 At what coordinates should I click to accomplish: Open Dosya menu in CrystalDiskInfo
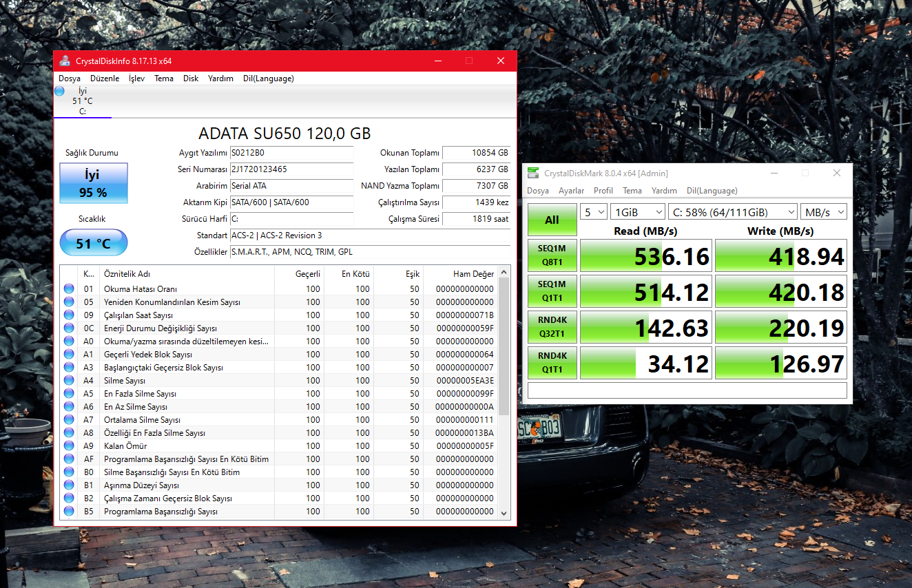(70, 78)
